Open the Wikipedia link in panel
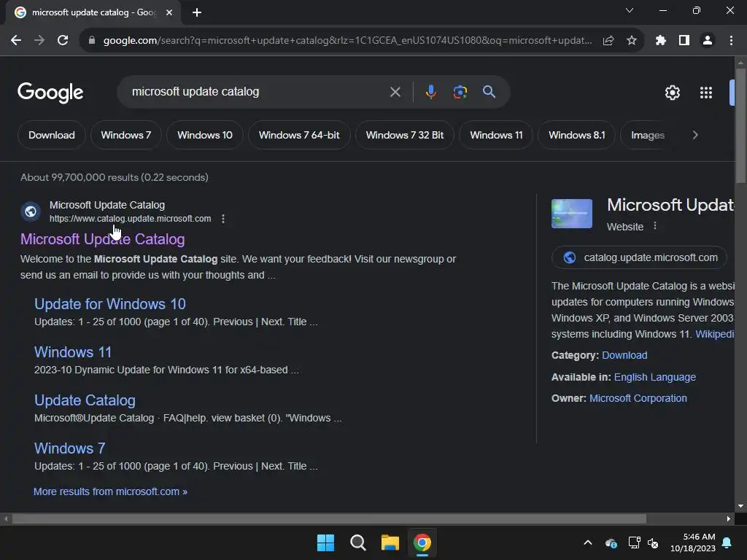Image resolution: width=747 pixels, height=560 pixels. pyautogui.click(x=715, y=334)
